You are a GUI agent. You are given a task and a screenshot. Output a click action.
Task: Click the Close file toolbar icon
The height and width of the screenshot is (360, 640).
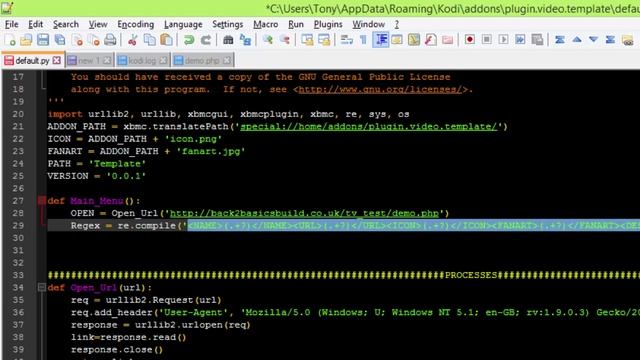77,40
